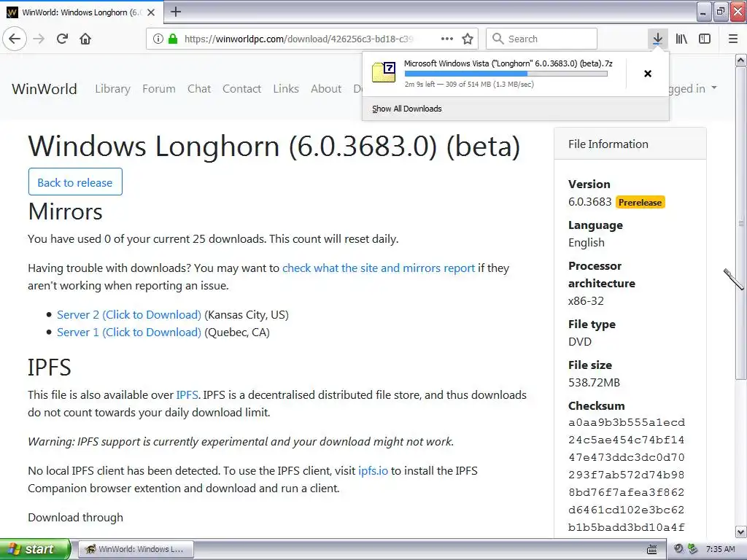
Task: Click the WinWorld site logo
Action: (x=44, y=88)
